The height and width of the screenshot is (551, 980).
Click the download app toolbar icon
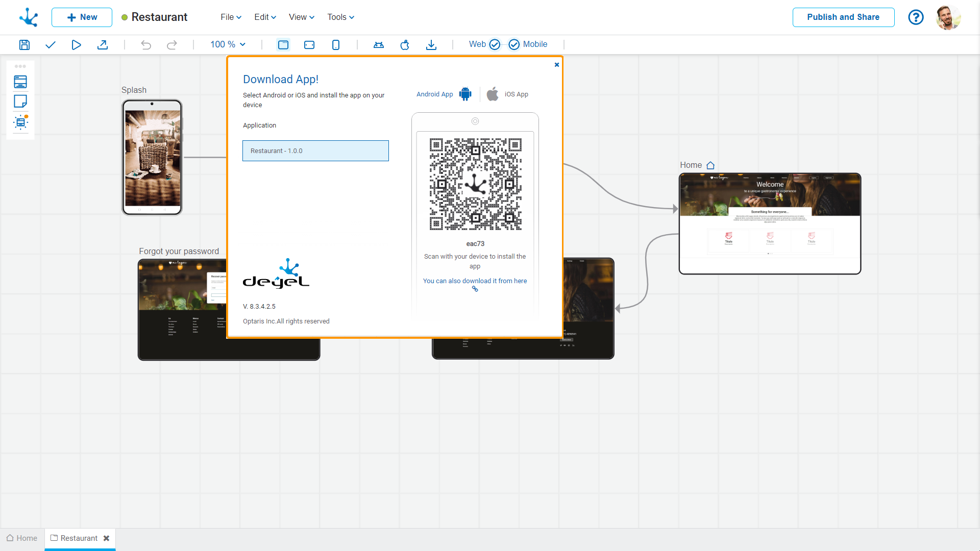(431, 45)
